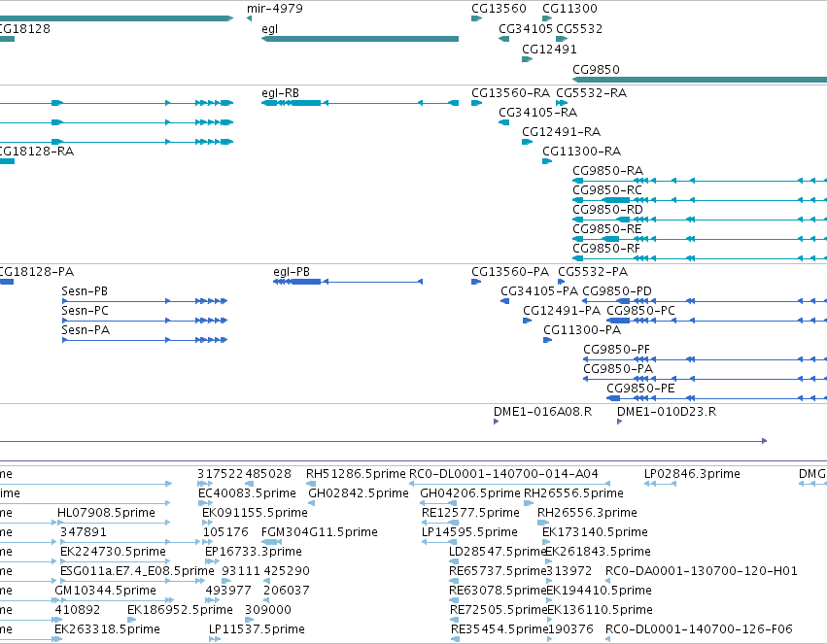The height and width of the screenshot is (644, 827).
Task: Select the CG12491-PA protein label
Action: click(x=562, y=311)
